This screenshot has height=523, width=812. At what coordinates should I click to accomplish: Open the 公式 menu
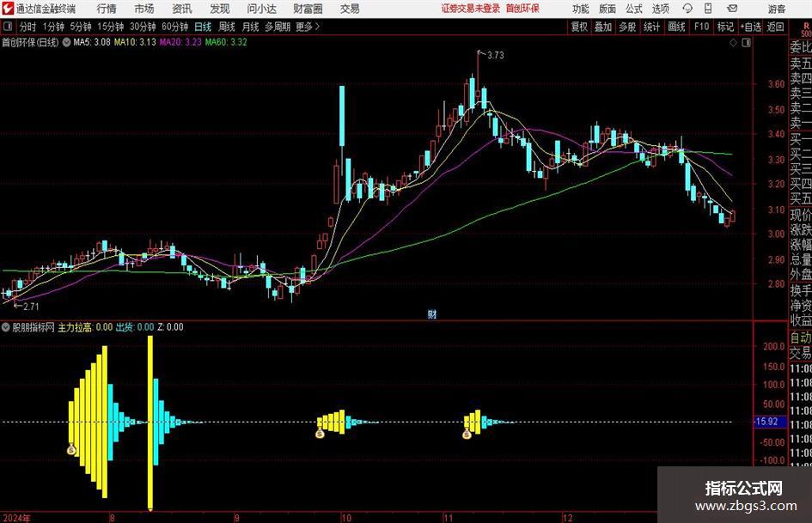click(633, 9)
